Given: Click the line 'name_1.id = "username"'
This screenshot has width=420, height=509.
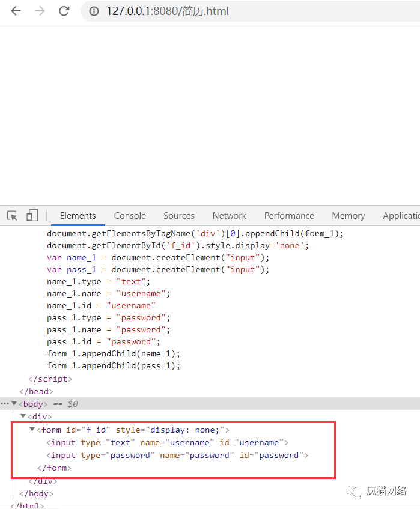Looking at the screenshot, I should 102,305.
